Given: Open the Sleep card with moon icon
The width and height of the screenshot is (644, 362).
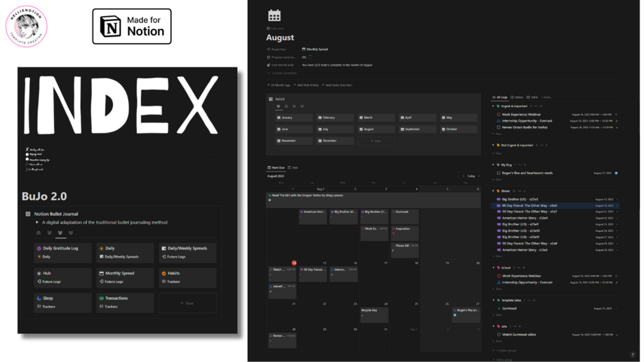Looking at the screenshot, I should click(62, 302).
